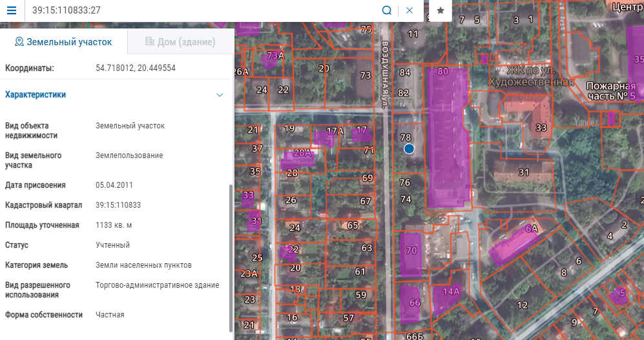
Task: Collapse the Характеристики chevron
Action: pos(220,95)
